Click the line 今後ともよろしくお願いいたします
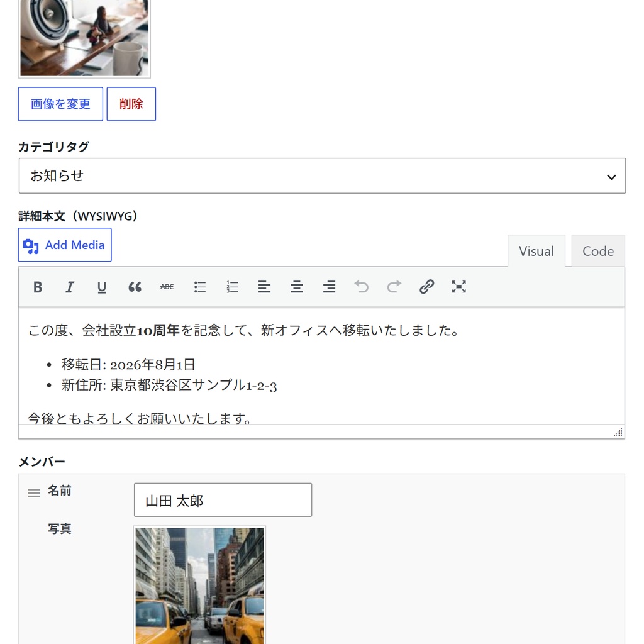The image size is (644, 644). 140,418
